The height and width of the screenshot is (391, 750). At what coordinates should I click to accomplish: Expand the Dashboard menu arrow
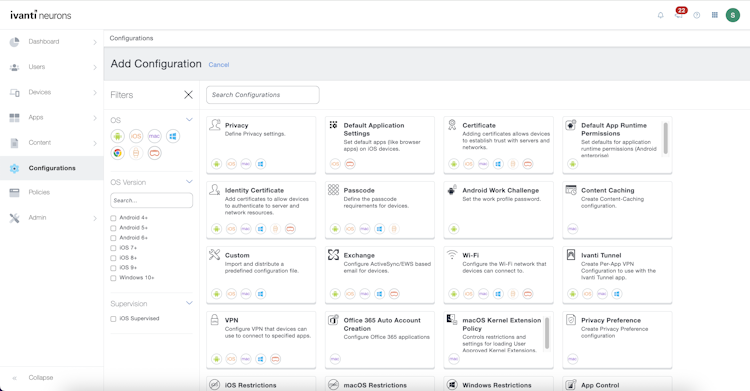95,42
